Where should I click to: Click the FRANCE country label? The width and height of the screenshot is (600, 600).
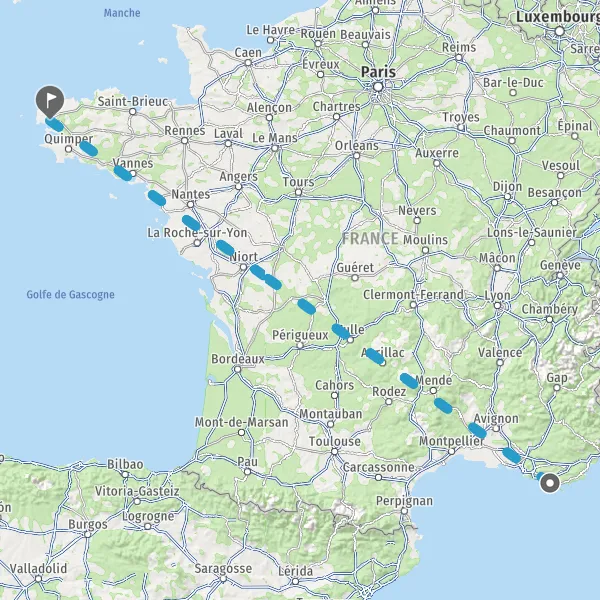[x=370, y=238]
